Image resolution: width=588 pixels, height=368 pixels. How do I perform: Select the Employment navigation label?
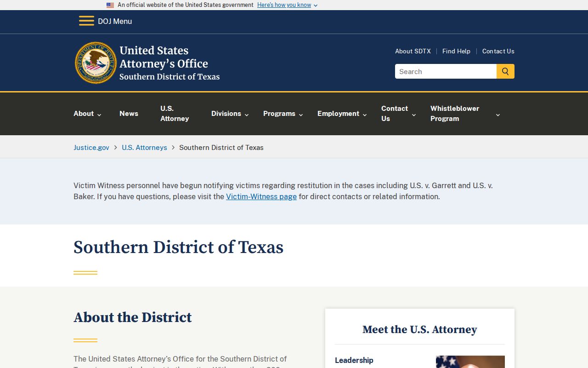point(338,114)
